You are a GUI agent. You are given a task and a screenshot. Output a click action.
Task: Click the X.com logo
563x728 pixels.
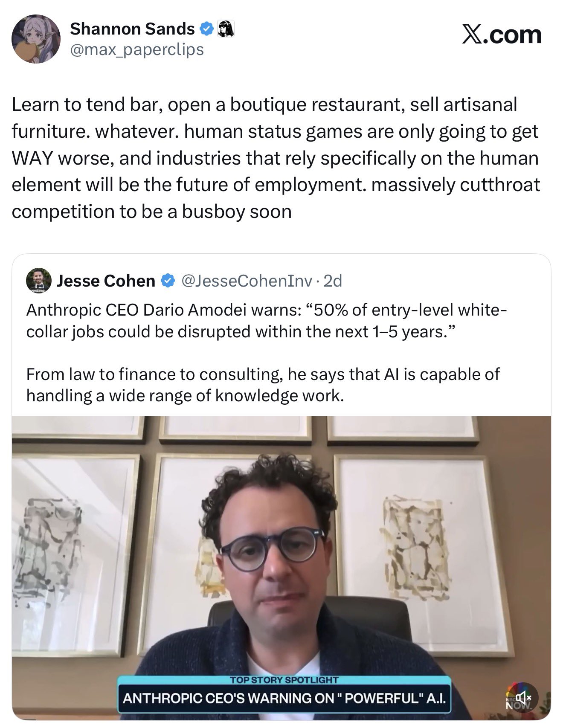click(502, 35)
